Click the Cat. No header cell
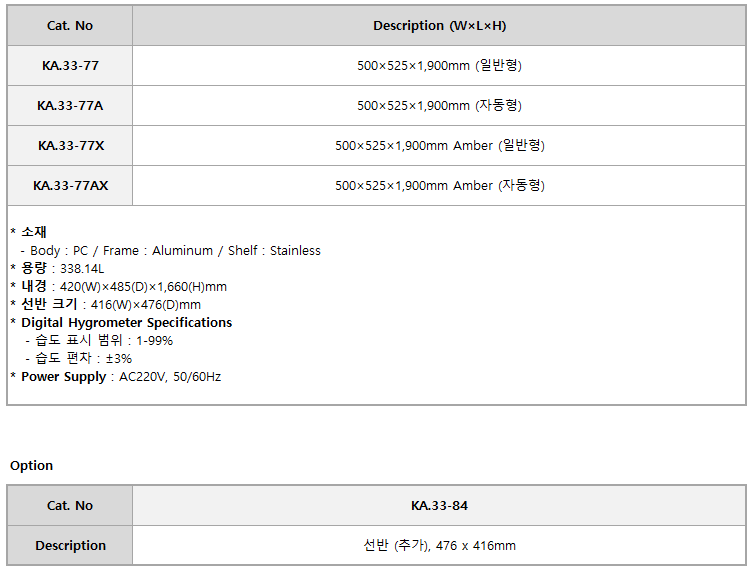The image size is (752, 571). [70, 26]
